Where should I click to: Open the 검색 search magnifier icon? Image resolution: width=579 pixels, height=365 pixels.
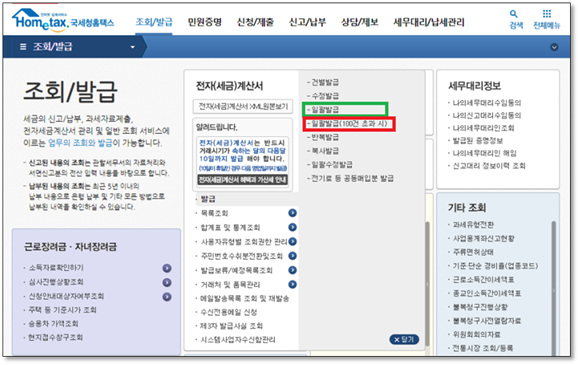(x=513, y=14)
